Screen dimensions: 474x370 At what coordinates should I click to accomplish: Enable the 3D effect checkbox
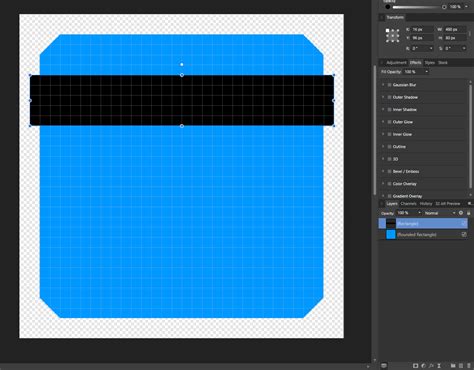tap(389, 159)
